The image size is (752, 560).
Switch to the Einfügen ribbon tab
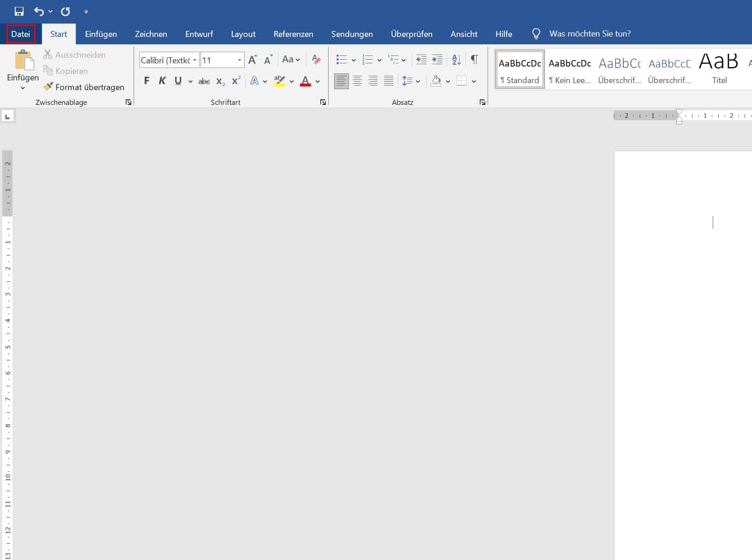(x=101, y=34)
